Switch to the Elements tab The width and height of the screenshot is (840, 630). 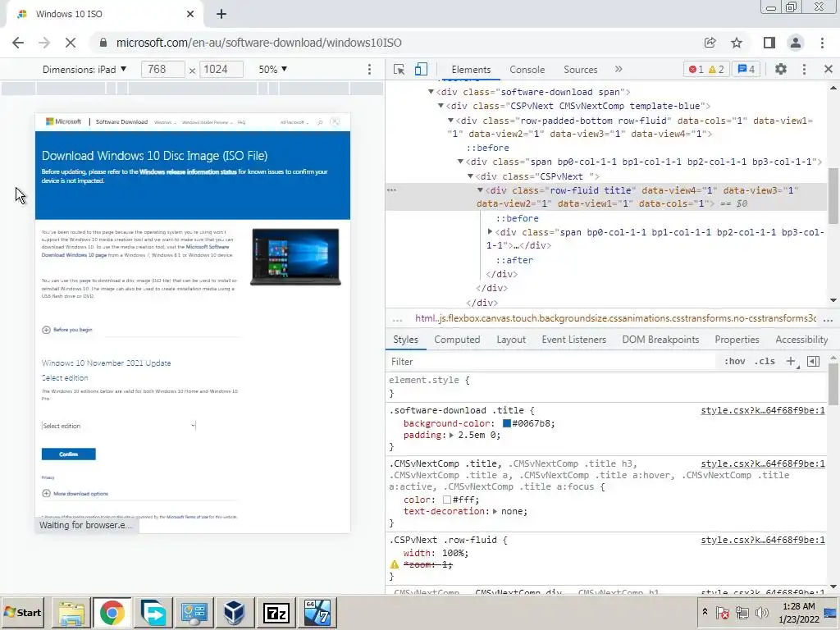pyautogui.click(x=471, y=70)
